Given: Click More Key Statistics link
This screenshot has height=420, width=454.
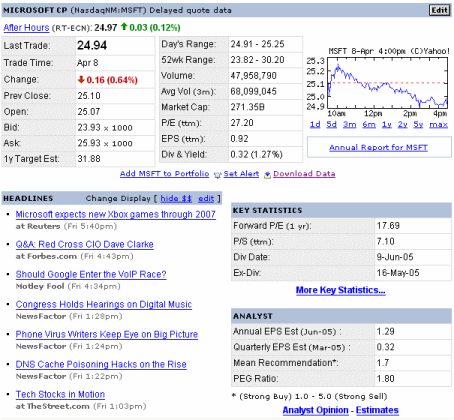Looking at the screenshot, I should (340, 290).
